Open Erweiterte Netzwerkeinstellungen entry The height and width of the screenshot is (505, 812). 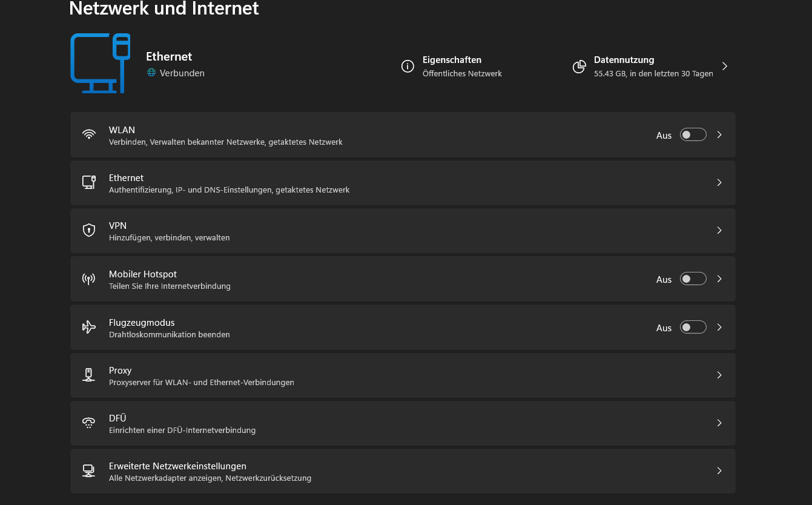point(402,471)
